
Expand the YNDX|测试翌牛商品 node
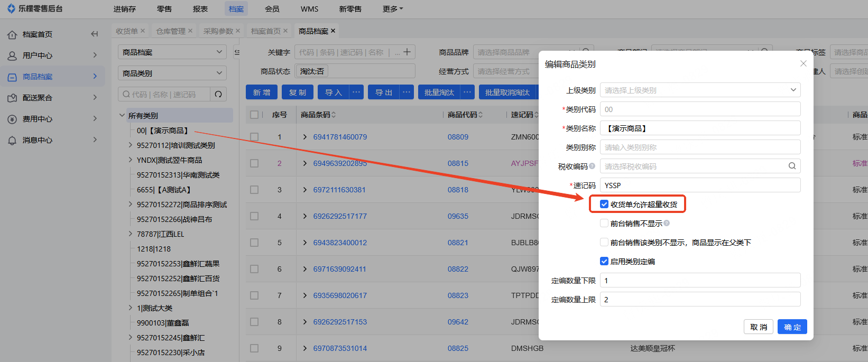click(x=131, y=160)
